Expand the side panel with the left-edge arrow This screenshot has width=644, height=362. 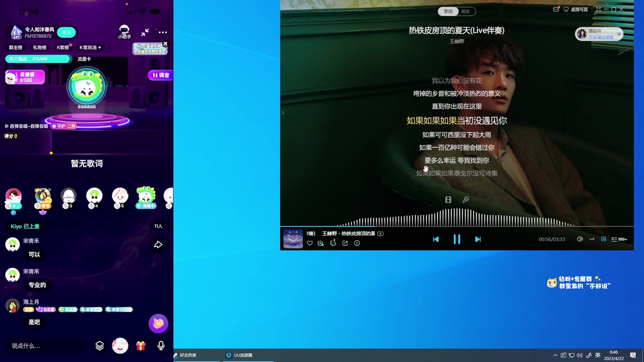(x=283, y=113)
